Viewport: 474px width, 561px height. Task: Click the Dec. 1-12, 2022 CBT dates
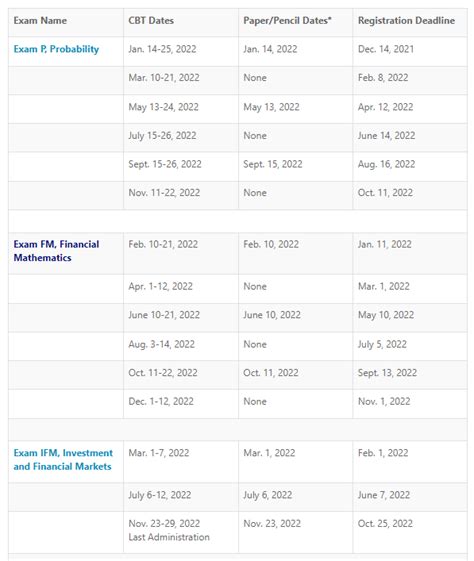(161, 401)
